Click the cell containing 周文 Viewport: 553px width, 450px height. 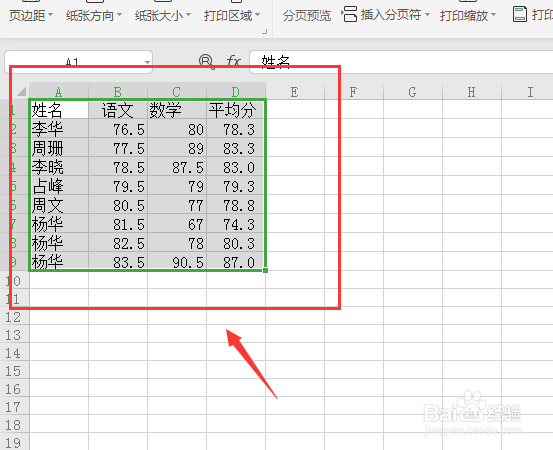[59, 205]
